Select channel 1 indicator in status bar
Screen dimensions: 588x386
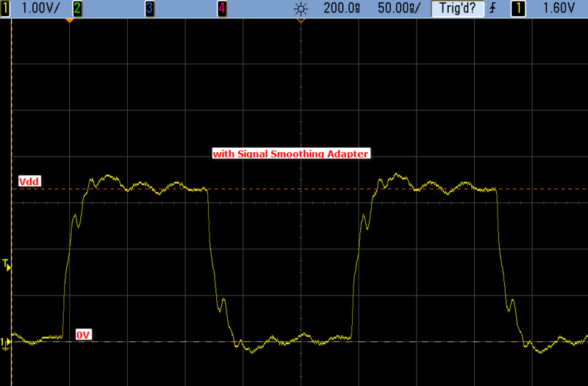point(5,8)
